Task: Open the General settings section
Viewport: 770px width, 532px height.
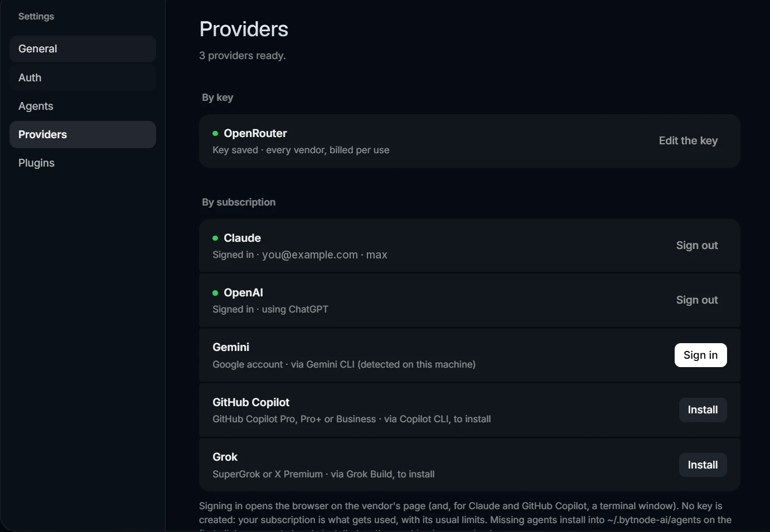Action: tap(83, 49)
